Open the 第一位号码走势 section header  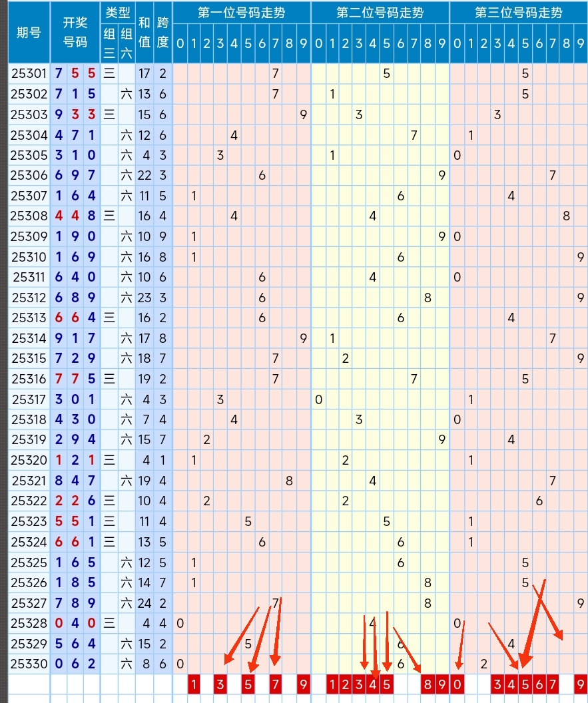(242, 12)
